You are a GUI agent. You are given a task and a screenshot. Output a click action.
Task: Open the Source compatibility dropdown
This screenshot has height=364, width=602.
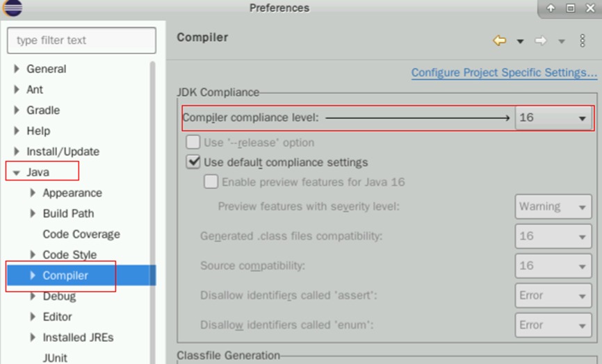point(553,265)
